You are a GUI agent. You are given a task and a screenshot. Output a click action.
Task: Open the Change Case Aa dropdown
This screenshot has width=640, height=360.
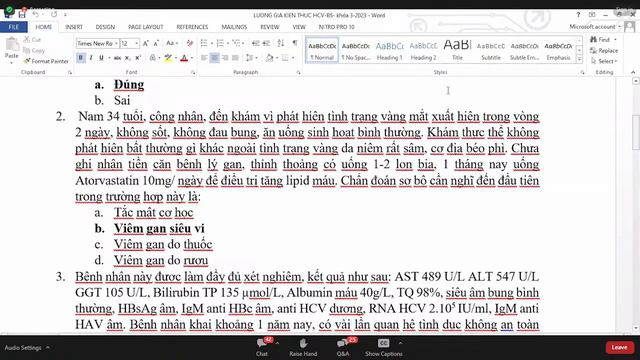(171, 43)
